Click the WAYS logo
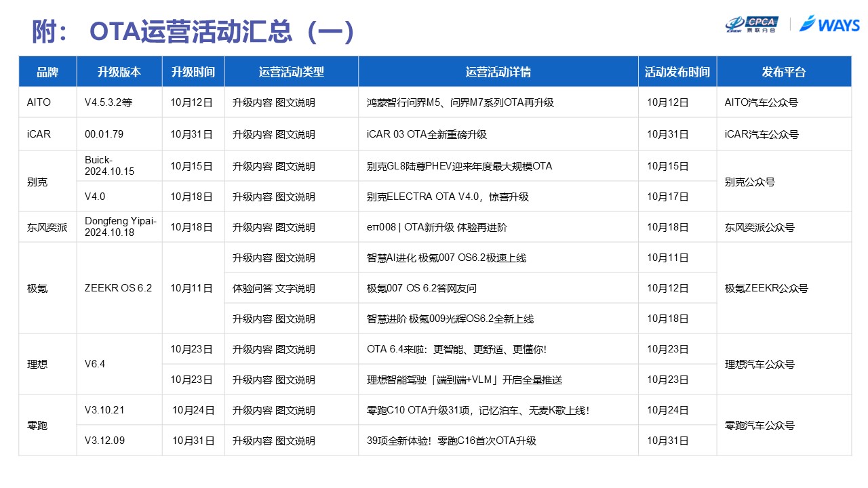868x488 pixels. click(829, 24)
